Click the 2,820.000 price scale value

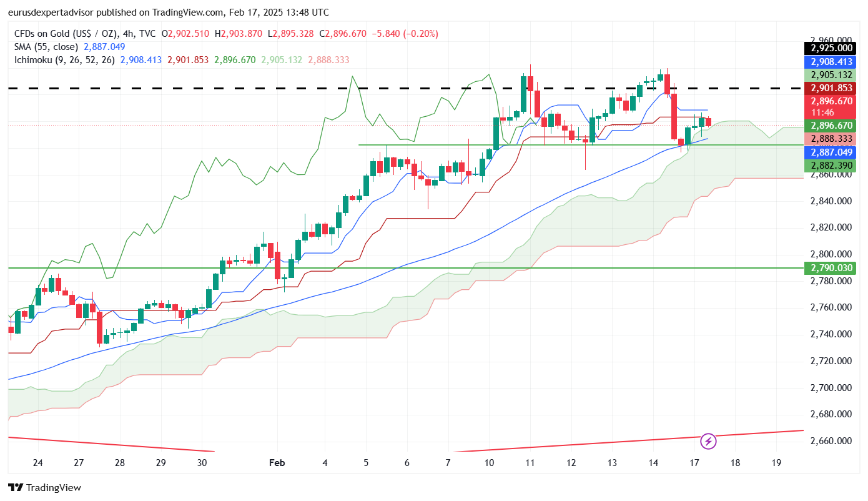(x=831, y=227)
